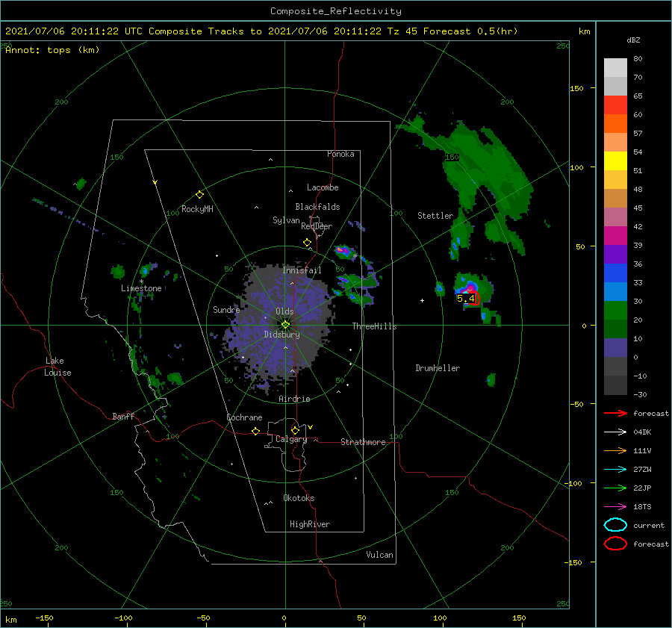Select the red 60-65 dBZ color swatch
This screenshot has width=672, height=628.
[615, 105]
